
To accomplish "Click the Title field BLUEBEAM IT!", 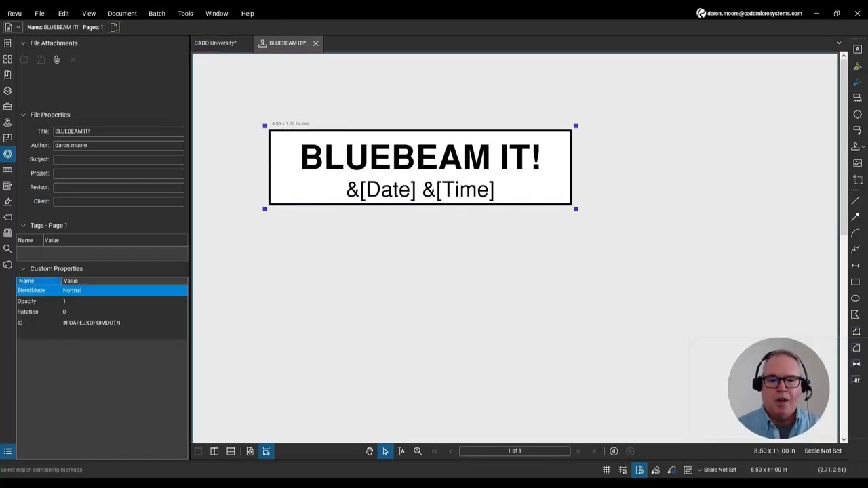I will (x=119, y=131).
